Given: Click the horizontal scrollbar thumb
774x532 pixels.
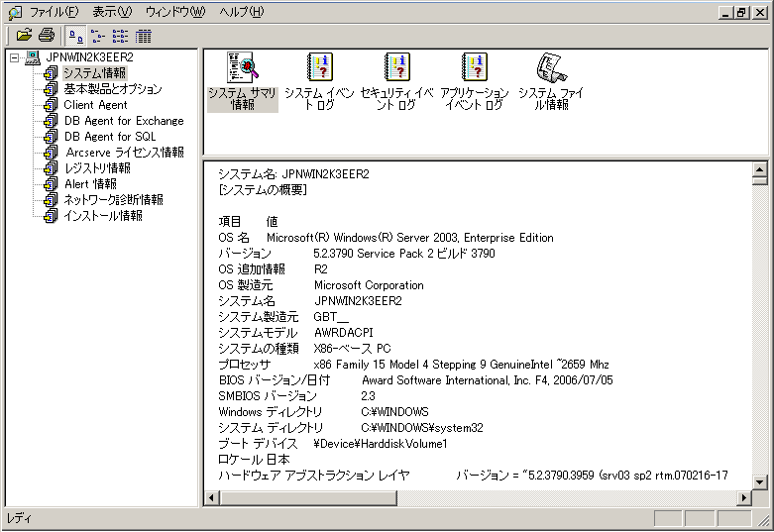Looking at the screenshot, I should point(308,498).
